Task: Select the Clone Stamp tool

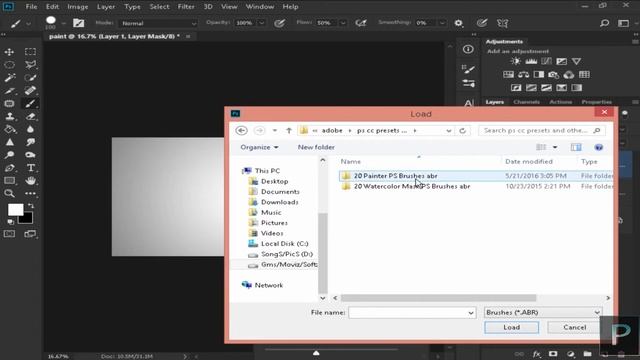Action: pos(9,116)
